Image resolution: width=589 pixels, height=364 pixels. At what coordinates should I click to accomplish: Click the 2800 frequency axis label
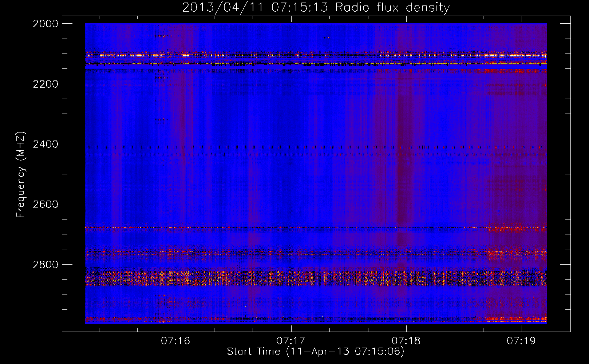[46, 265]
